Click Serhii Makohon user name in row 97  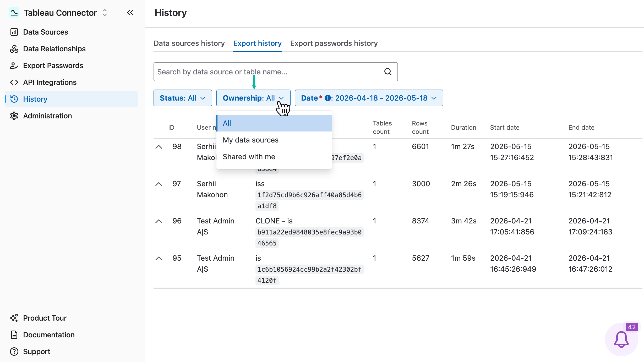(212, 189)
